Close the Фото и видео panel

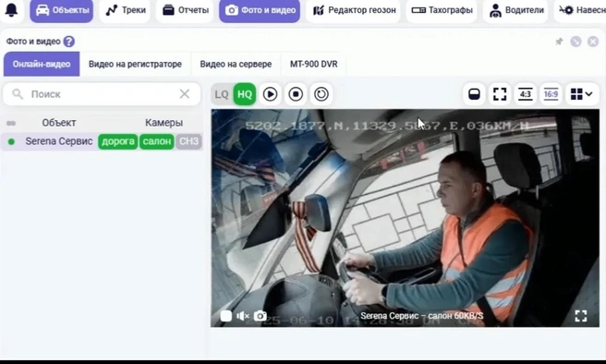[593, 42]
